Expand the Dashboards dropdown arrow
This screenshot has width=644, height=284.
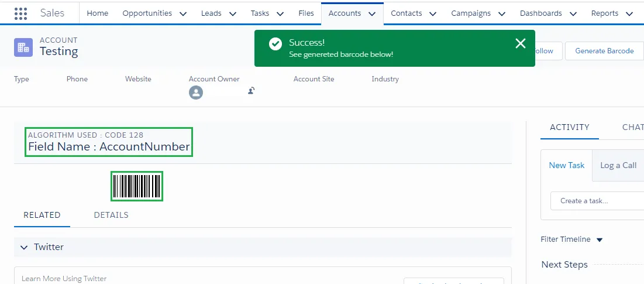pos(573,14)
